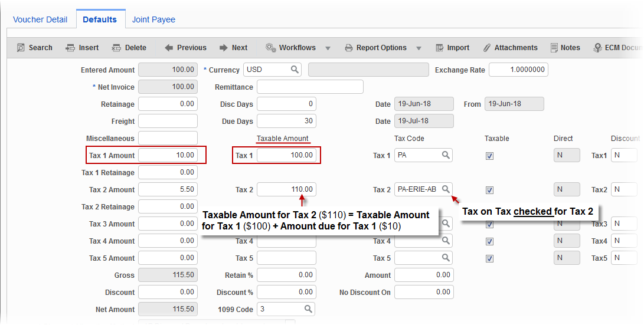The height and width of the screenshot is (325, 644).
Task: Click the Report Options printer icon
Action: point(349,48)
